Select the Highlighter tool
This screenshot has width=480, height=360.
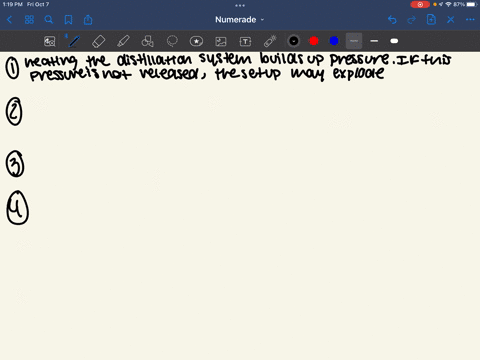point(123,41)
